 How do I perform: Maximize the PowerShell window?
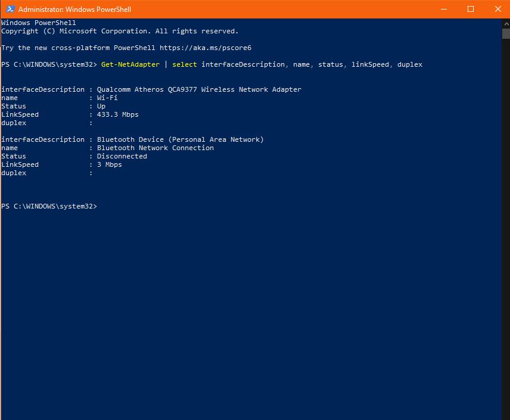pyautogui.click(x=471, y=9)
